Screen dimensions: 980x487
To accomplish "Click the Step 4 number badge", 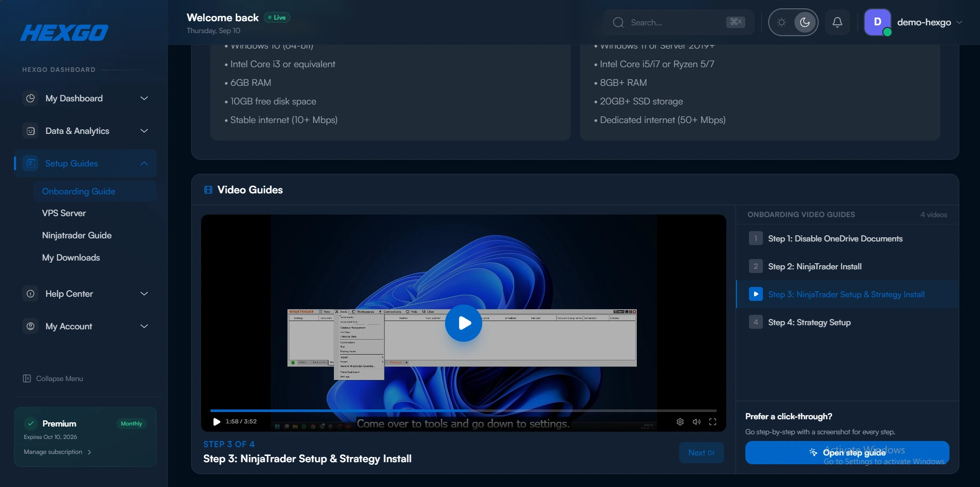I will point(756,322).
